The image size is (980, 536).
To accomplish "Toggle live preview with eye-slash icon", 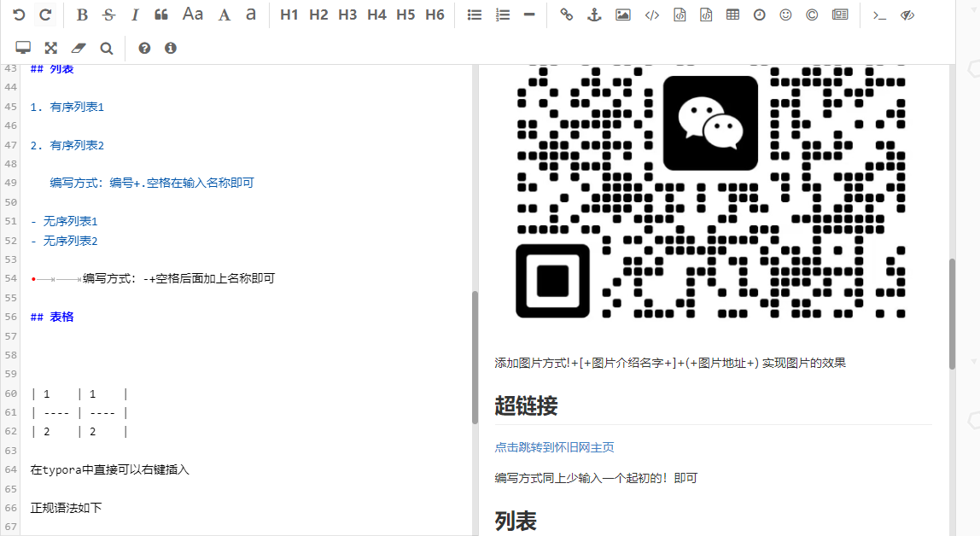I will [907, 15].
